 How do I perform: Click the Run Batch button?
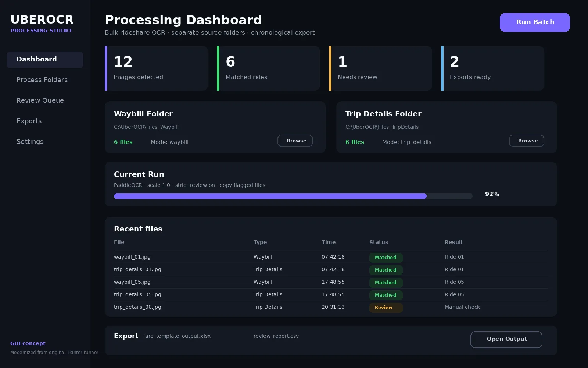[535, 22]
